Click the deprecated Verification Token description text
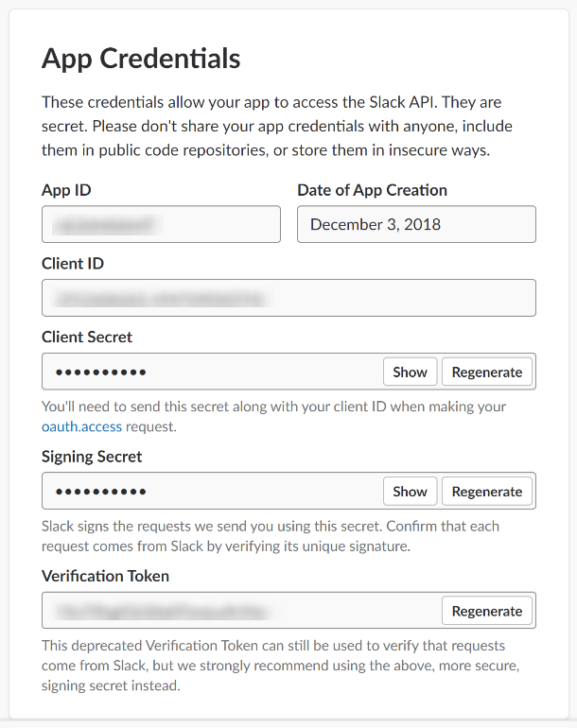 pos(281,666)
